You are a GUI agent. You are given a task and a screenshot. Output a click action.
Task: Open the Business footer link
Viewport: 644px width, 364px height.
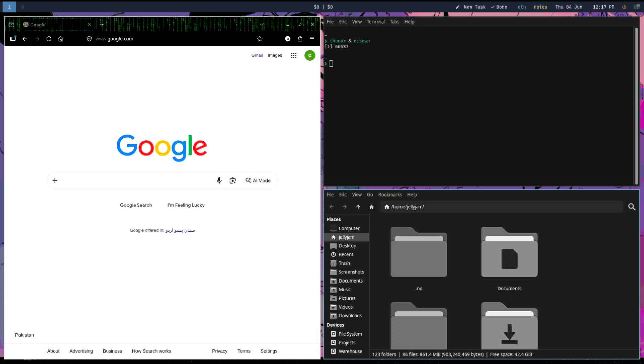(x=112, y=351)
